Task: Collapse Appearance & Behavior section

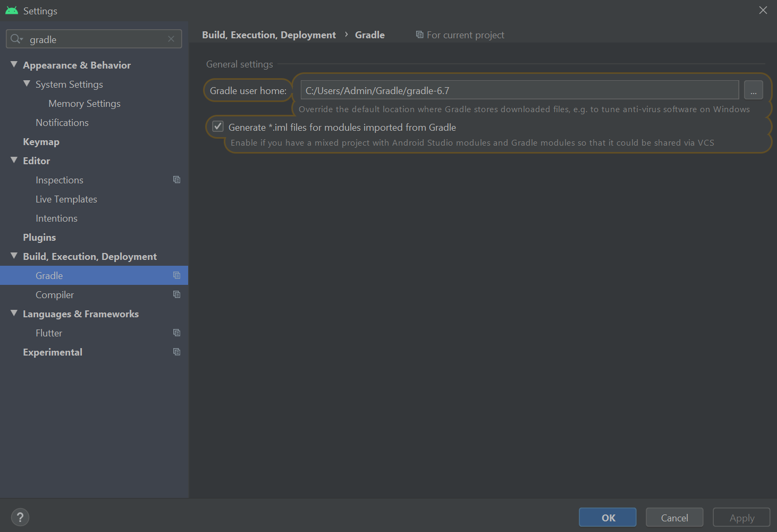Action: point(14,64)
